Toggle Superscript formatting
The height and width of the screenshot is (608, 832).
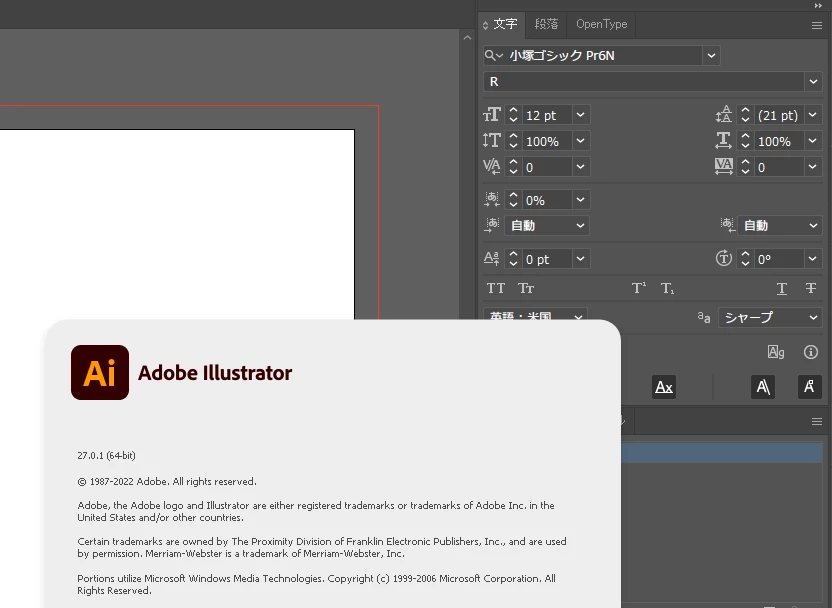pyautogui.click(x=639, y=288)
